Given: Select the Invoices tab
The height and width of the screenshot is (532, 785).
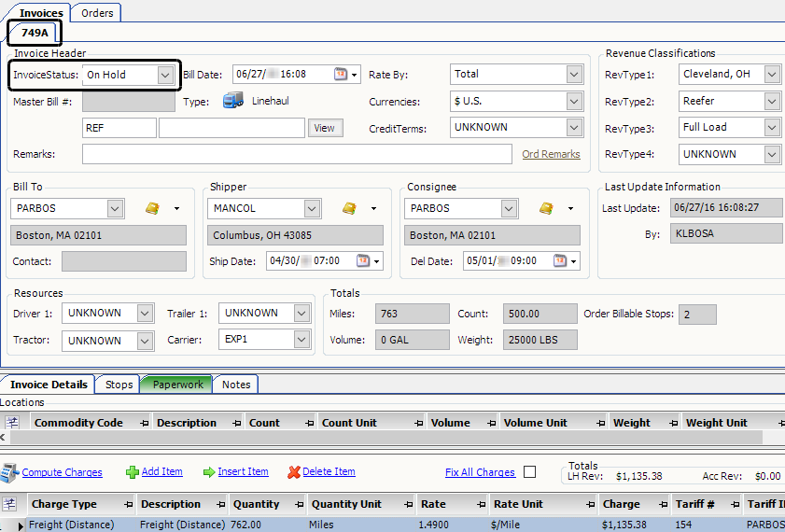Looking at the screenshot, I should pos(40,13).
